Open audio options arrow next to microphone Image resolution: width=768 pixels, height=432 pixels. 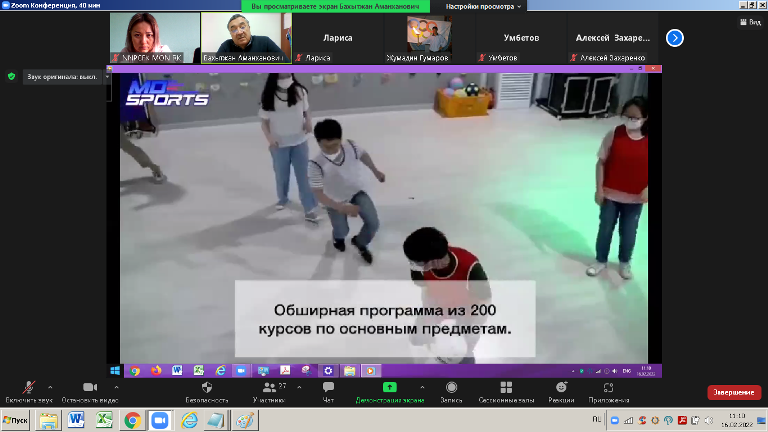click(x=50, y=387)
